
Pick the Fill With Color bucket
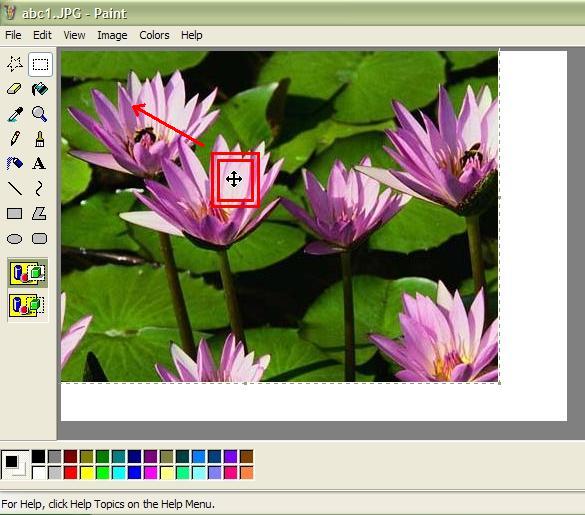click(x=40, y=89)
